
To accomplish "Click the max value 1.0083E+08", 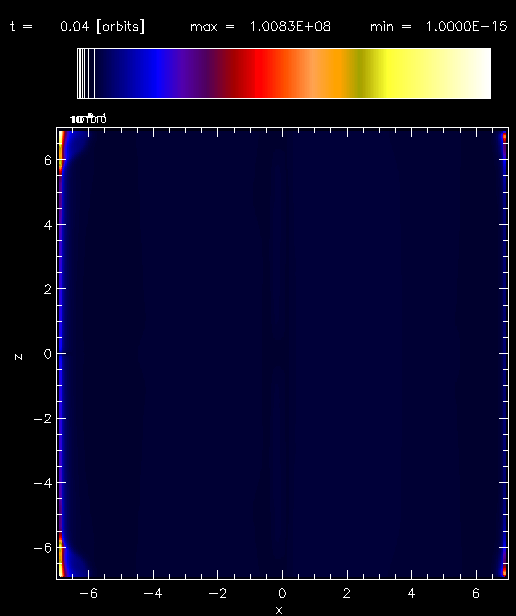I will 290,26.
